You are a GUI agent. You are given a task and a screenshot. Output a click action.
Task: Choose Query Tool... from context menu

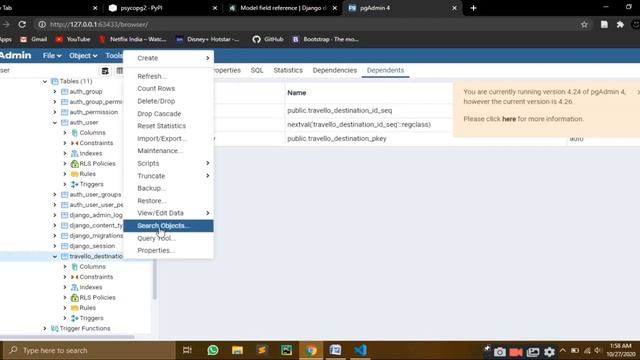click(168, 238)
